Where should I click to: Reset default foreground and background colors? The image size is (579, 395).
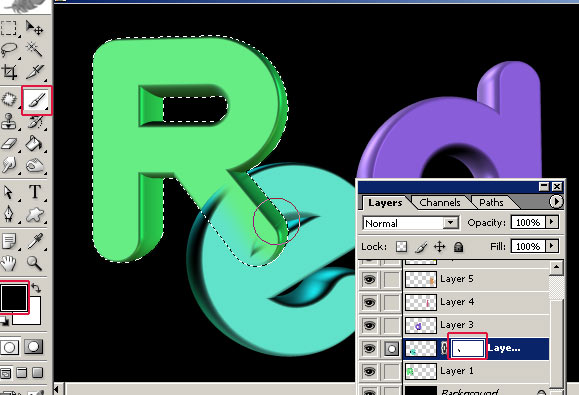click(4, 321)
